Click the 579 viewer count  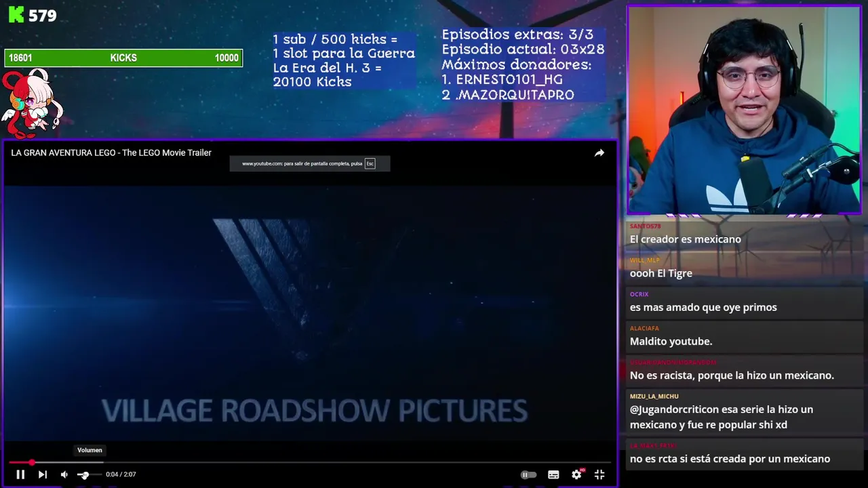(43, 16)
